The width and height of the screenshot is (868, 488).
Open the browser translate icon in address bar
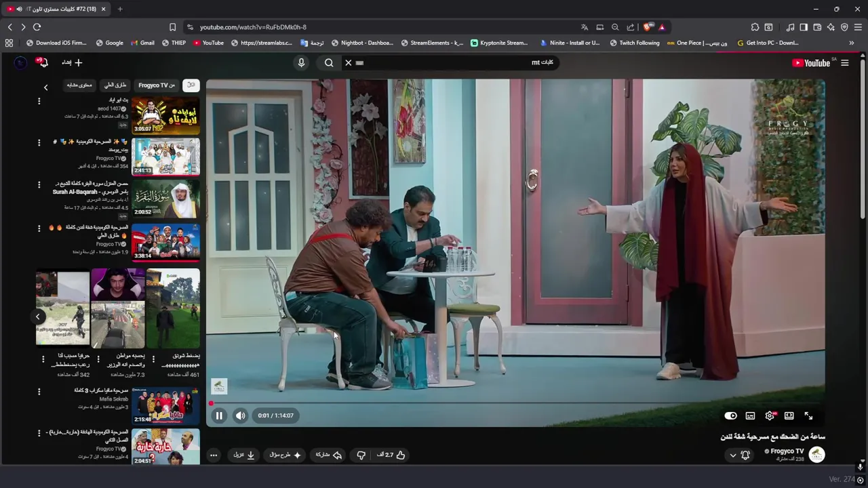coord(585,27)
